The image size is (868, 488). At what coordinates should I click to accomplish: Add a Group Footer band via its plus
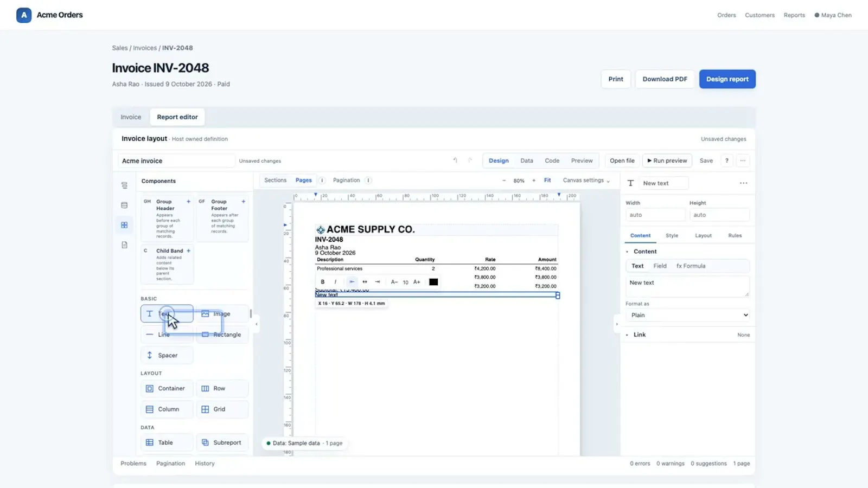[244, 202]
